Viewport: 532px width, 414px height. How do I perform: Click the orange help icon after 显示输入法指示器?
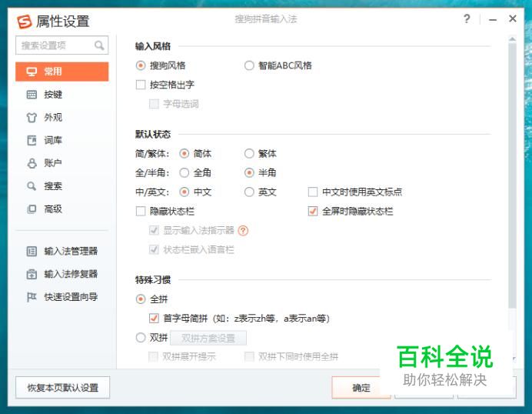pyautogui.click(x=243, y=231)
